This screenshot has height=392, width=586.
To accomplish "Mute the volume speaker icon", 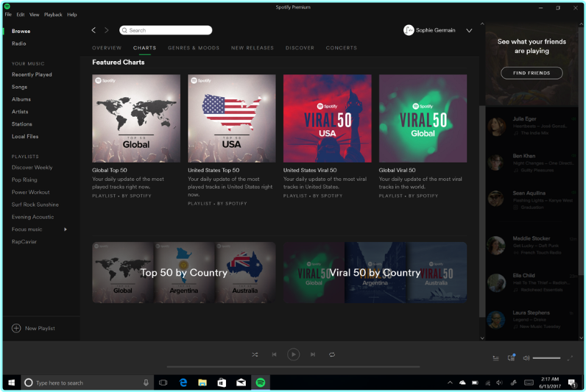I will coord(526,358).
